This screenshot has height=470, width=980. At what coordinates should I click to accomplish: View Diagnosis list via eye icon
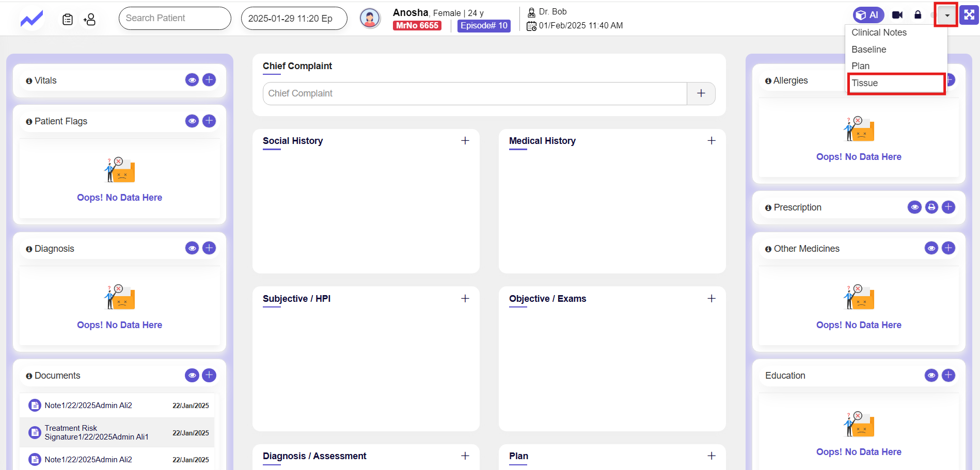coord(192,248)
